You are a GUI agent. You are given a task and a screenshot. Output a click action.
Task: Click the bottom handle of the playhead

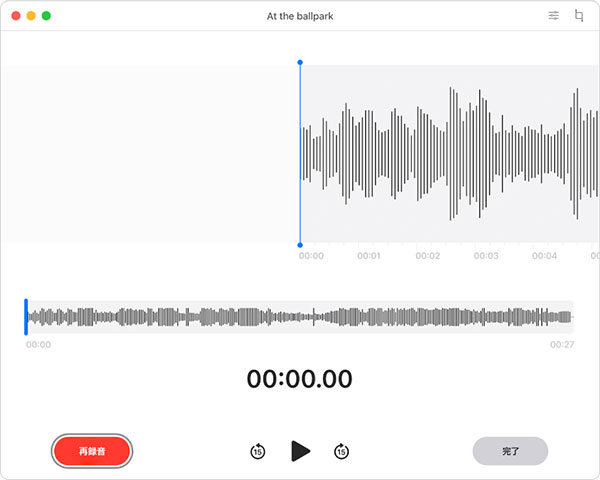pos(300,245)
